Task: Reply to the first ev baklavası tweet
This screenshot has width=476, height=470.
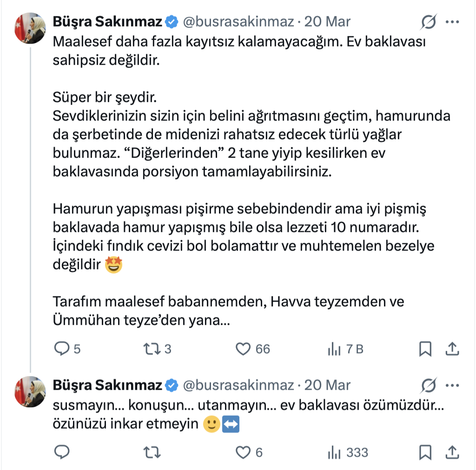Action: (62, 349)
